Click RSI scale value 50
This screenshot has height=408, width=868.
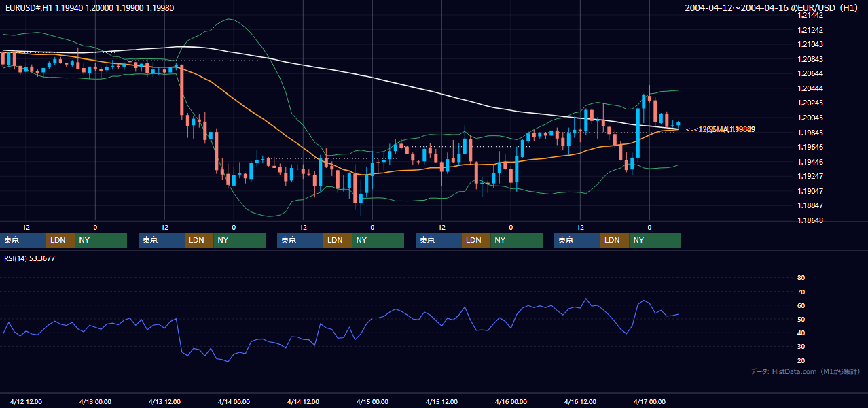pos(801,319)
